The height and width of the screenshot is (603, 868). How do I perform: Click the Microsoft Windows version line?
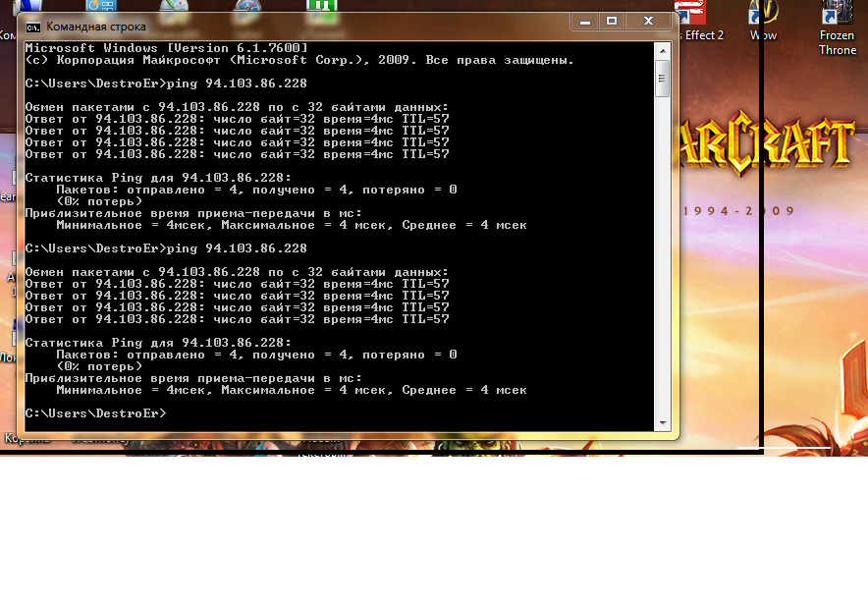coord(165,47)
